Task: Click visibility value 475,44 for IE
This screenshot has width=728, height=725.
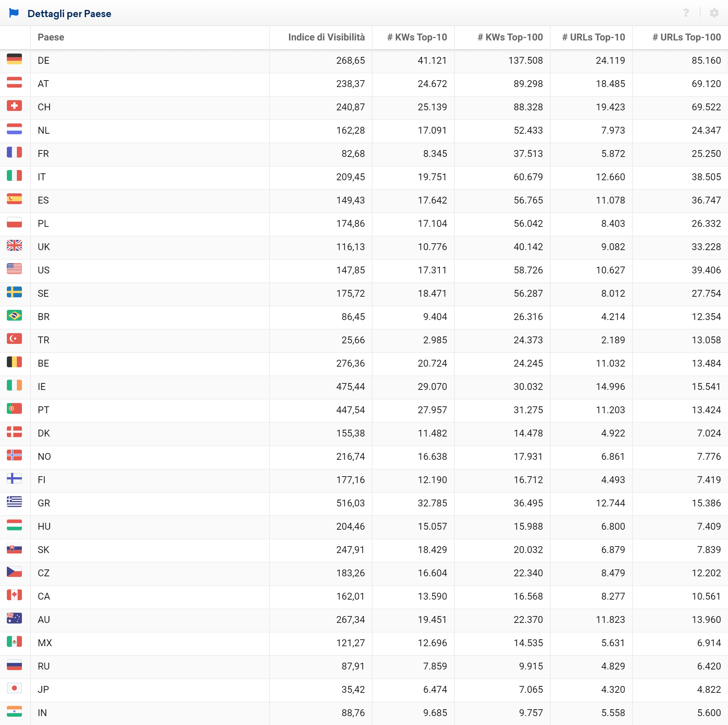Action: click(350, 386)
